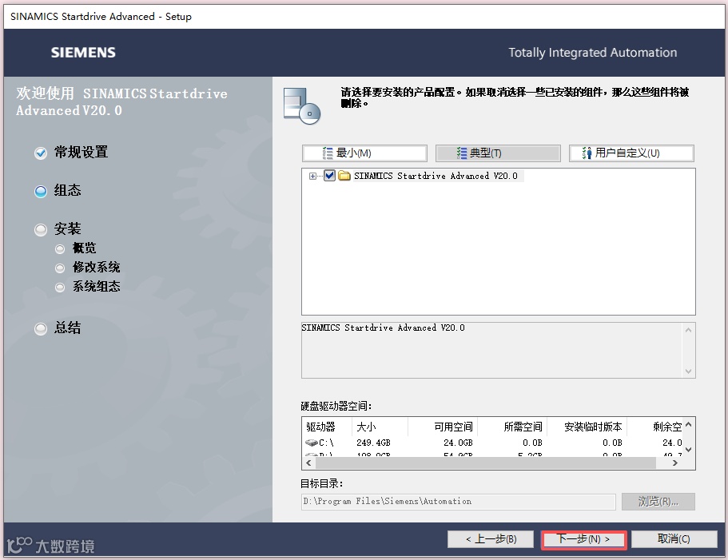Viewport: 728px width, 560px height.
Task: Click the list icon on the 最小(M) button
Action: point(328,153)
